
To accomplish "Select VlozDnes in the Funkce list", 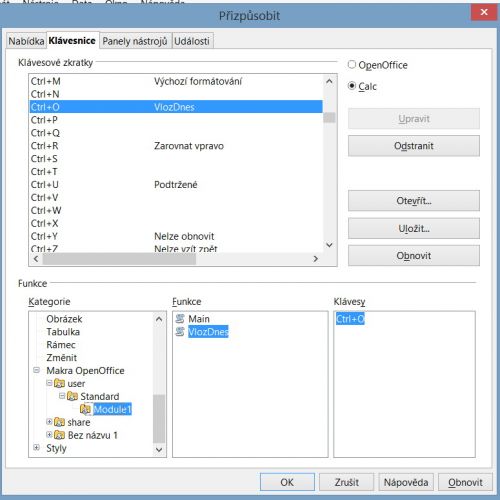I will pos(208,332).
